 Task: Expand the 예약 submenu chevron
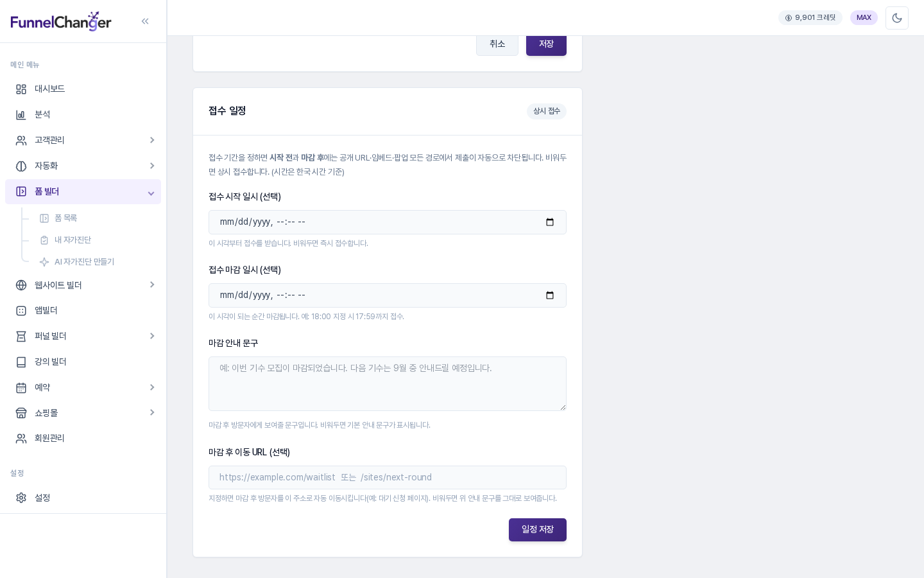pos(152,387)
